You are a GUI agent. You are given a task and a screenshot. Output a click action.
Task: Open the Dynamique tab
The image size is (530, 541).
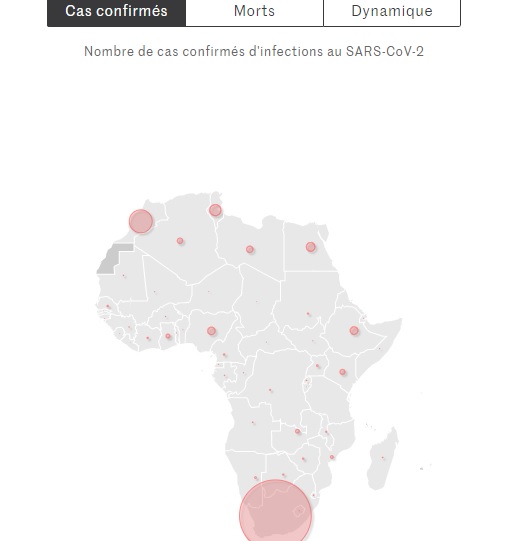coord(392,11)
